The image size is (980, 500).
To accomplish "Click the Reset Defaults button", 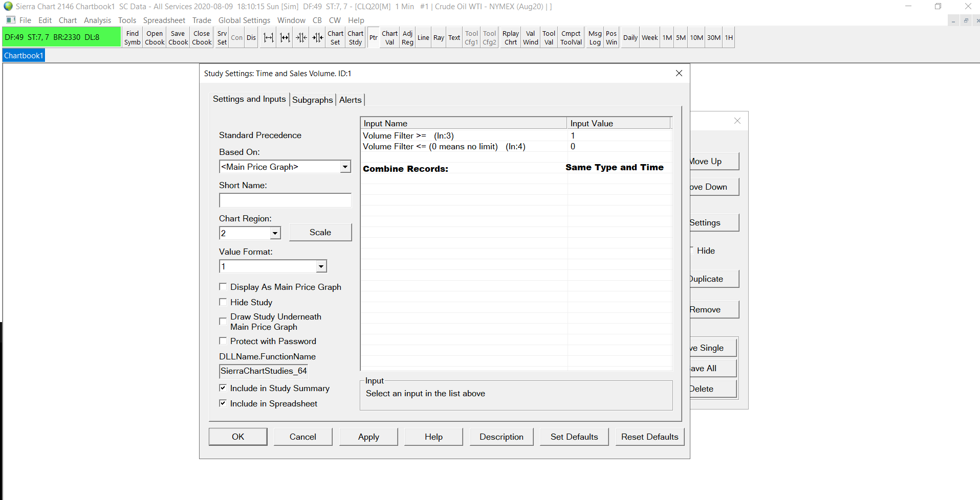I will tap(649, 437).
